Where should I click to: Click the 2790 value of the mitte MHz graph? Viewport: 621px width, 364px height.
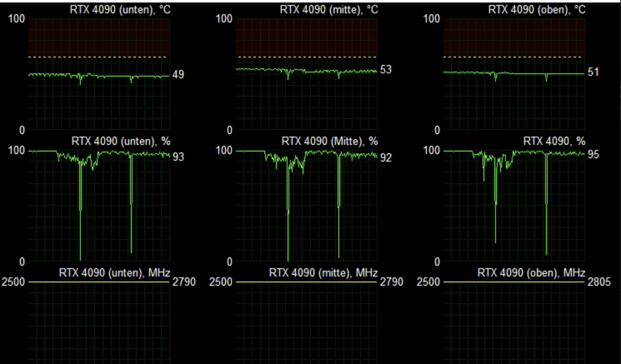click(391, 282)
